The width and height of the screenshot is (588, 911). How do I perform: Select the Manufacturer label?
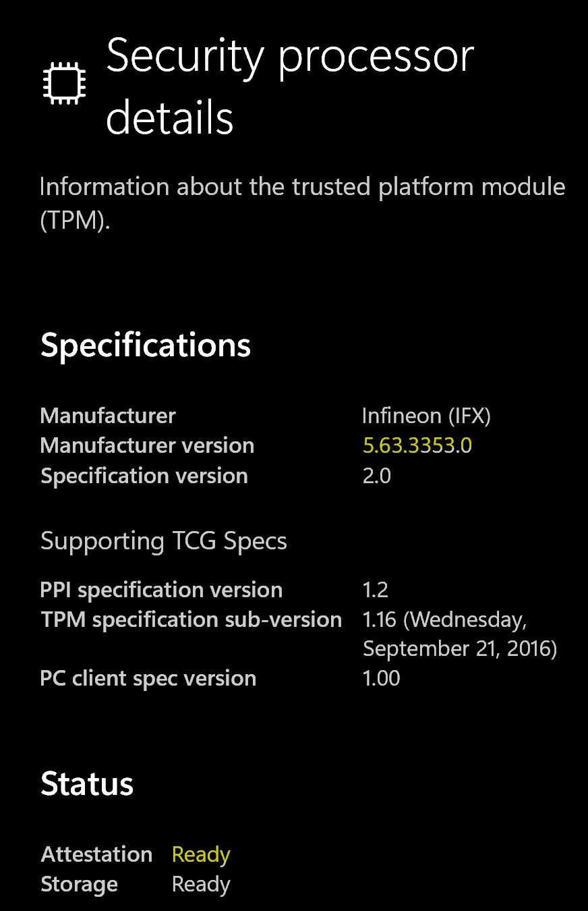107,416
